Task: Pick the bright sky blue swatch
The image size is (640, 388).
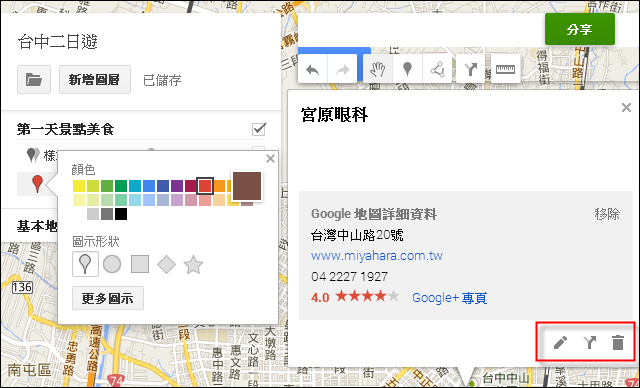Action: tap(149, 186)
